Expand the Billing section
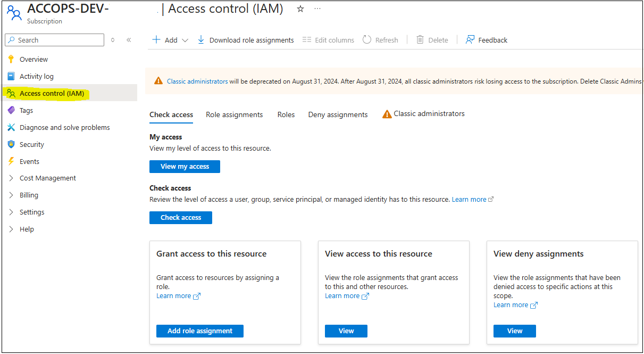This screenshot has width=644, height=354. coord(29,195)
